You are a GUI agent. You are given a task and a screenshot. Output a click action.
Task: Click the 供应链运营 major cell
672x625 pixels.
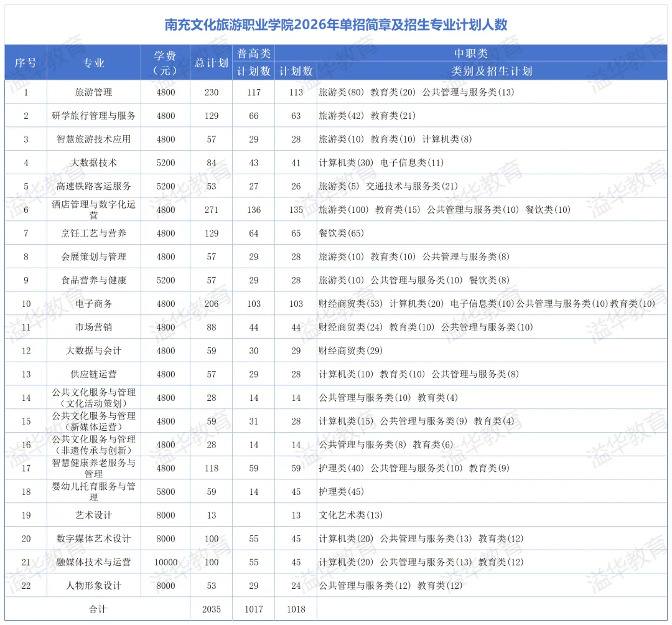(x=94, y=374)
